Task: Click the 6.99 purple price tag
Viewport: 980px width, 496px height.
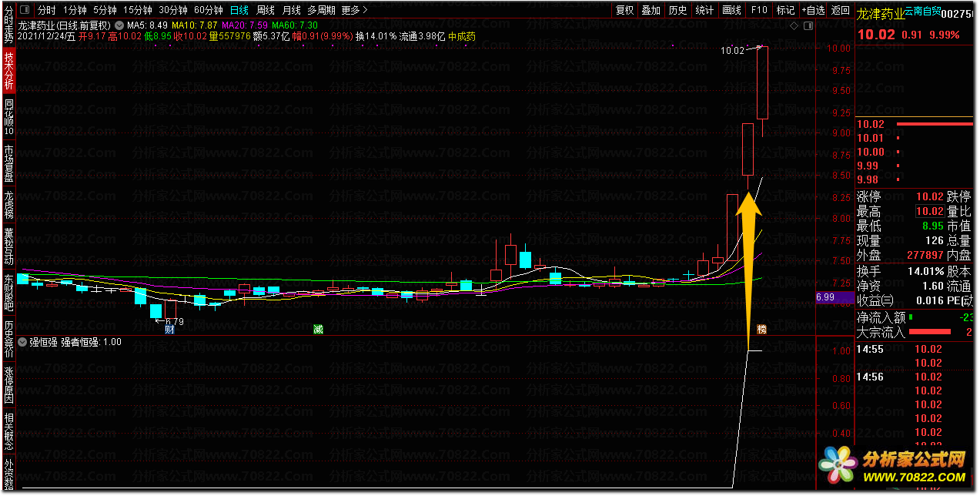Action: (835, 297)
